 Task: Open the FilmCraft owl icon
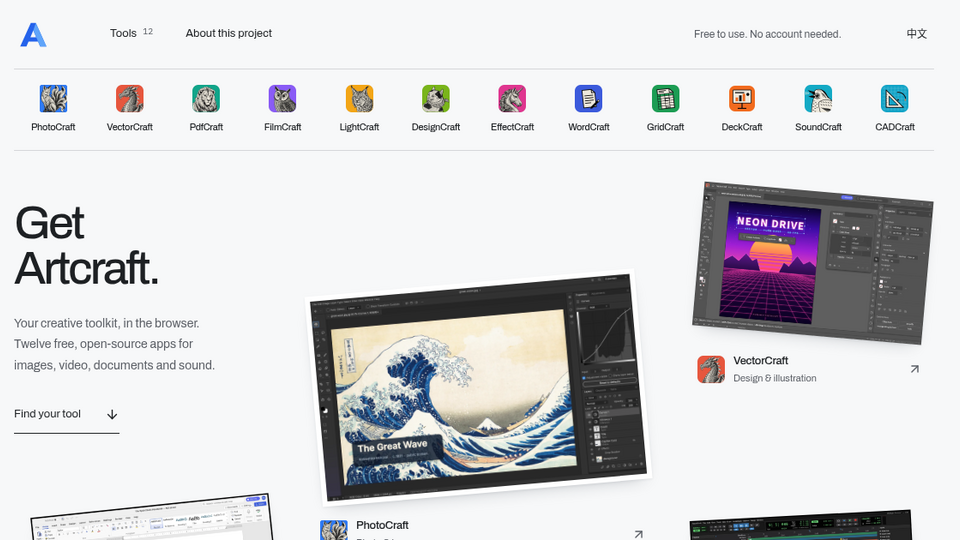283,99
